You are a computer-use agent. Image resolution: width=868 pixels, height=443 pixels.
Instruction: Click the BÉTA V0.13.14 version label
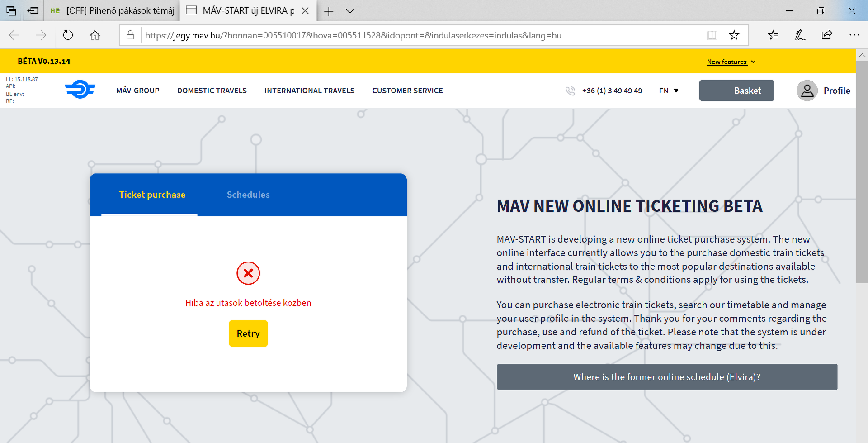click(44, 61)
